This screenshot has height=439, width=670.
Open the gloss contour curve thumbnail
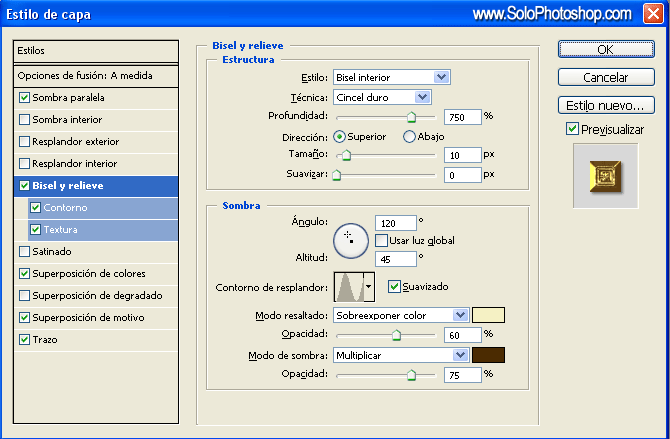pyautogui.click(x=347, y=287)
